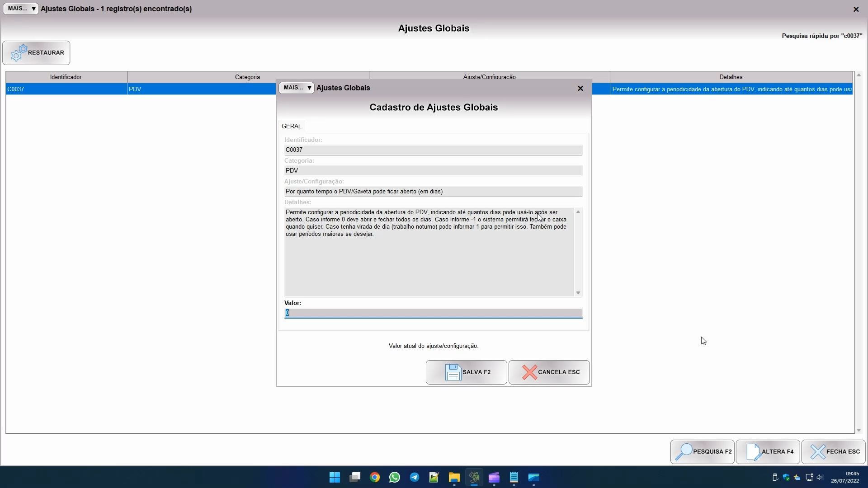Open Pesquisa F2 search
The width and height of the screenshot is (868, 488).
point(702,451)
